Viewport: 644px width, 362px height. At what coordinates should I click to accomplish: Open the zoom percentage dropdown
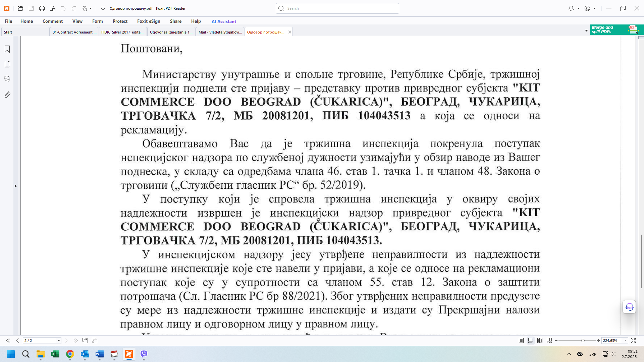tap(625, 341)
